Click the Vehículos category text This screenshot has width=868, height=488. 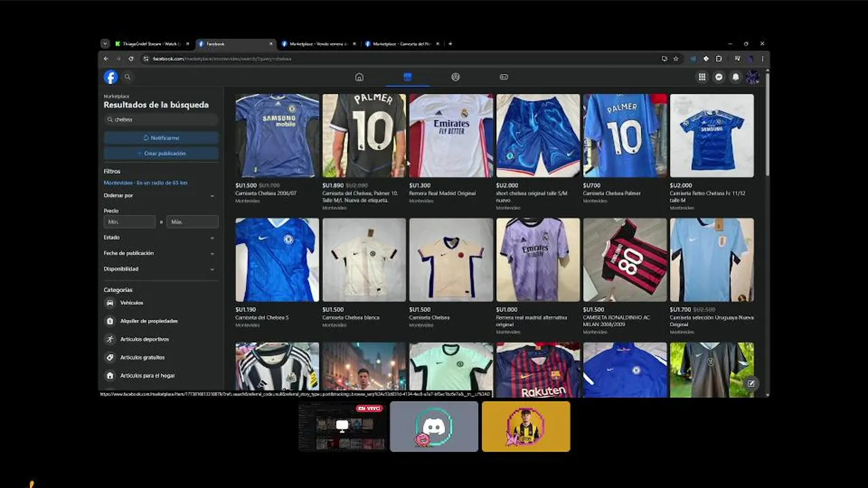[x=132, y=303]
